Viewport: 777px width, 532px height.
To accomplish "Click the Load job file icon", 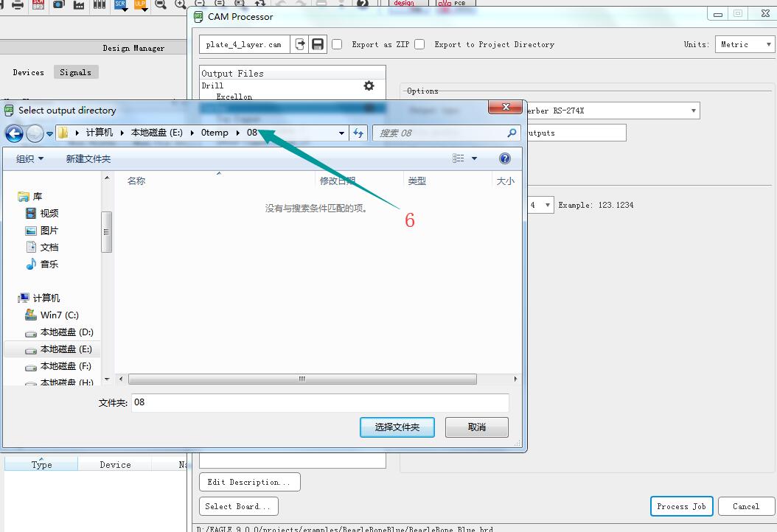I will tap(300, 44).
